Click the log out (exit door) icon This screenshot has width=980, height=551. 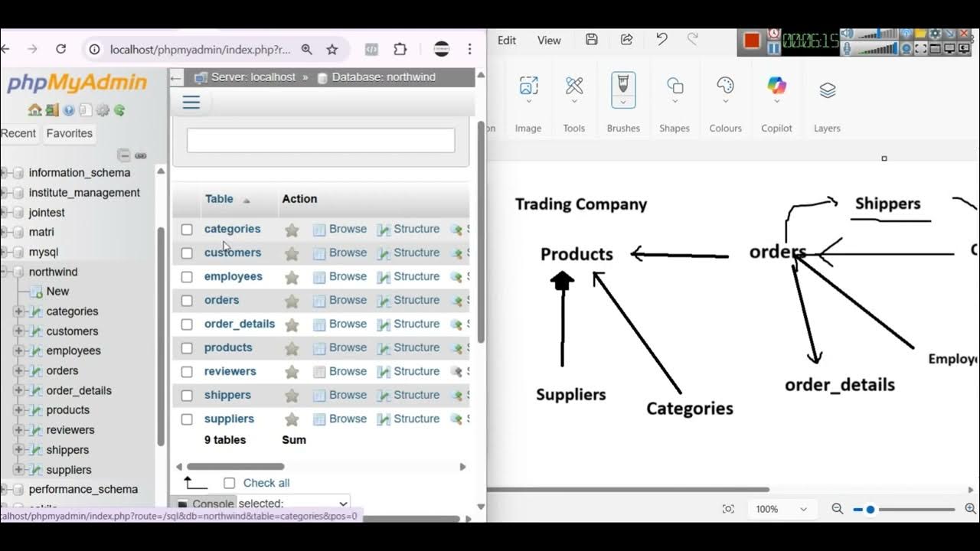(51, 110)
